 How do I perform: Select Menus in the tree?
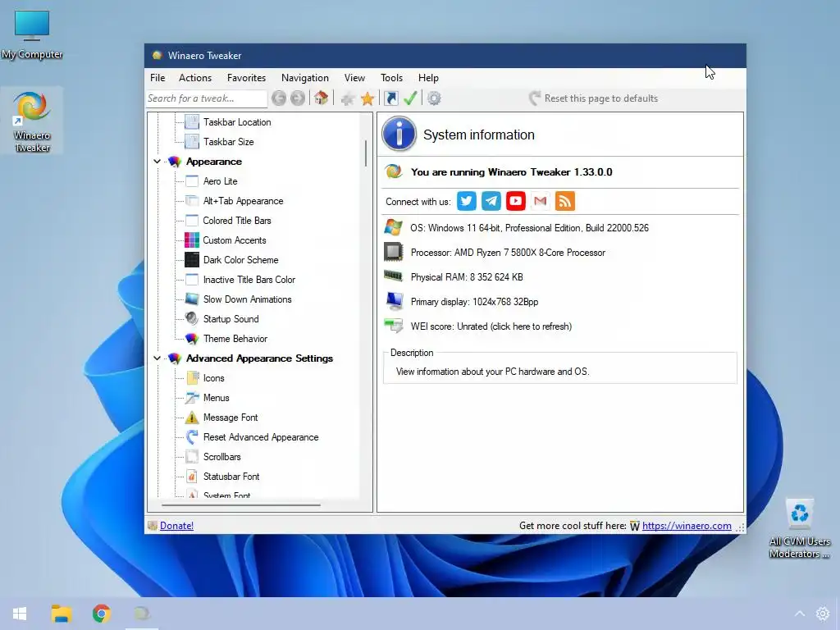click(216, 398)
